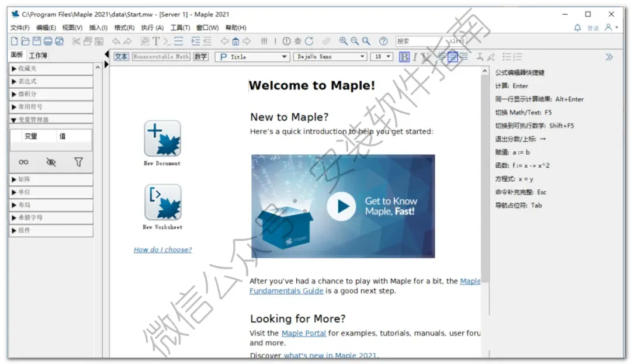631x364 pixels.
Task: Interrupt the computation with the stop icon
Action: coord(286,41)
